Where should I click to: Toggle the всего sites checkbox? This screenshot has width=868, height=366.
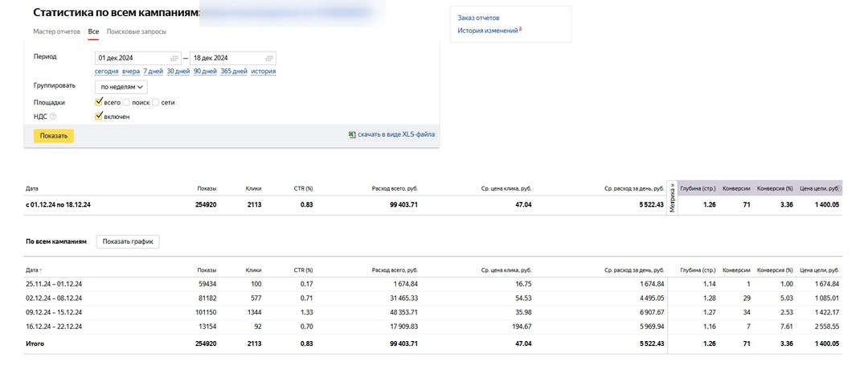(99, 102)
